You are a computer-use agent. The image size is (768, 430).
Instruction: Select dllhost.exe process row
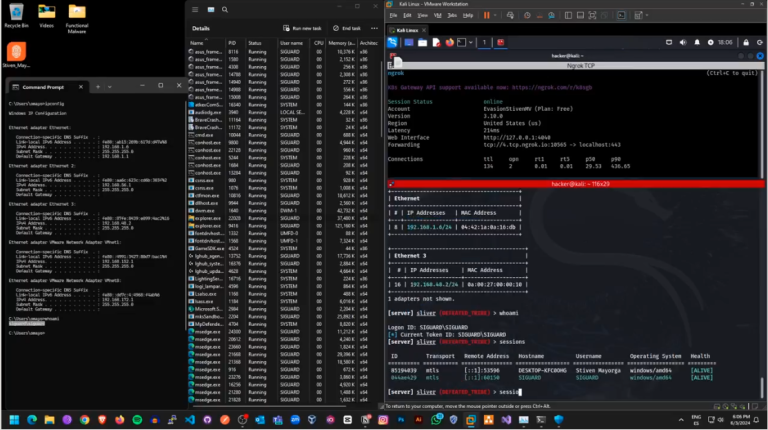[284, 203]
